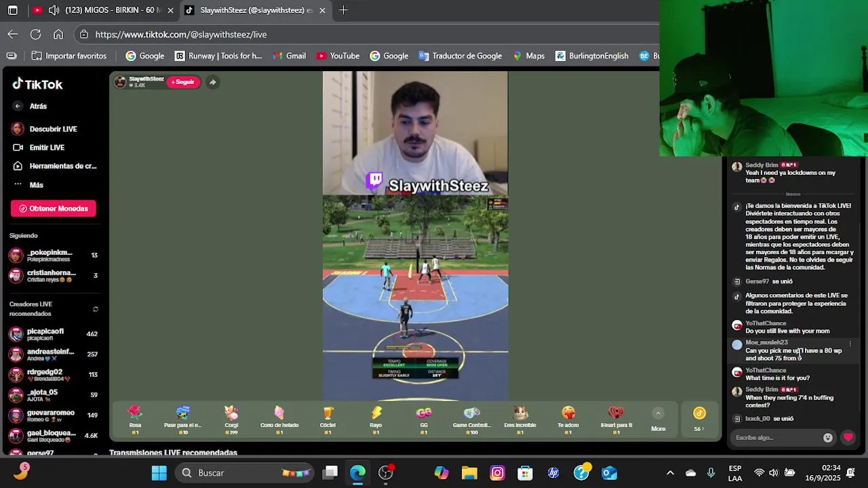Screen dimensions: 868x488
Task: Click the share arrow next to Seguir
Action: [x=212, y=82]
